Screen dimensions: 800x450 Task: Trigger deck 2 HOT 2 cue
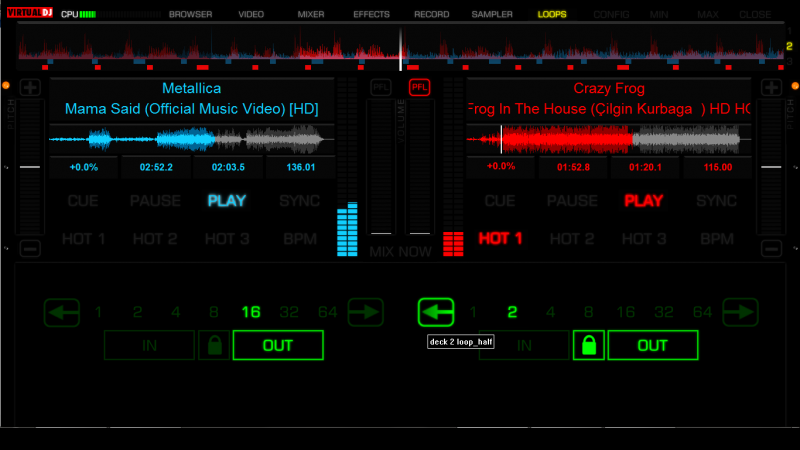point(572,239)
